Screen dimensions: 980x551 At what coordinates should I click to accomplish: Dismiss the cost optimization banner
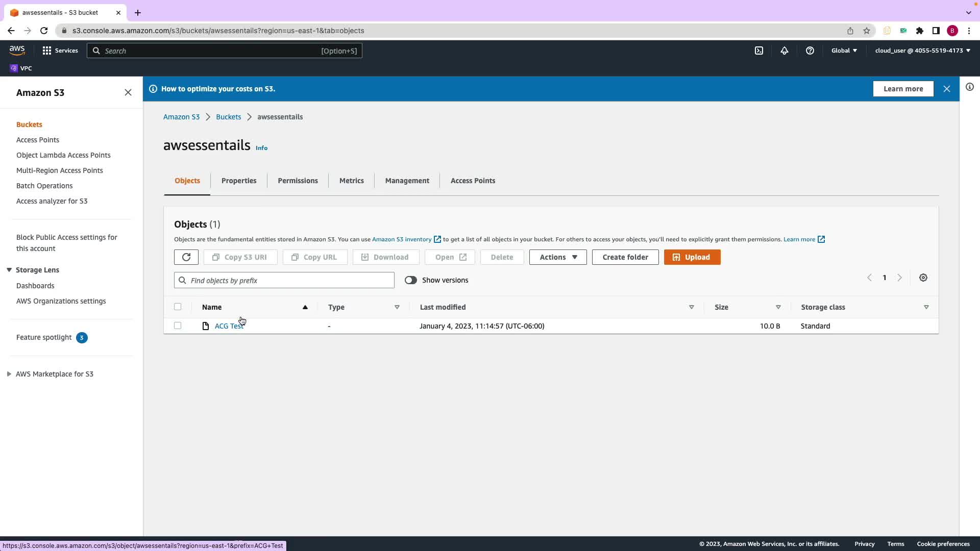947,89
